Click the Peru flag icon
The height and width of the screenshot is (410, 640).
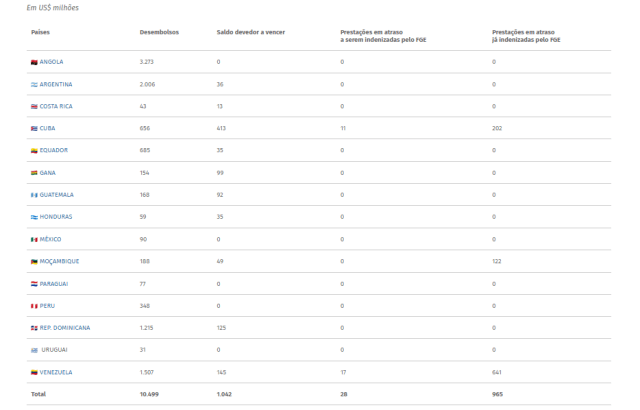[x=34, y=306]
